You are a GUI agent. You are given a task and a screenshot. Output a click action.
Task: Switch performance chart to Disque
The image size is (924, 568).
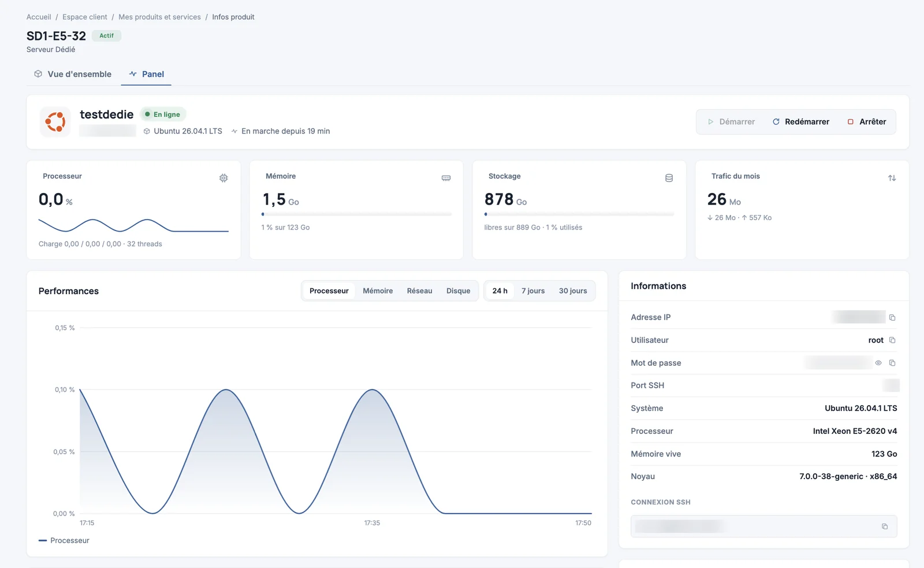coord(458,291)
